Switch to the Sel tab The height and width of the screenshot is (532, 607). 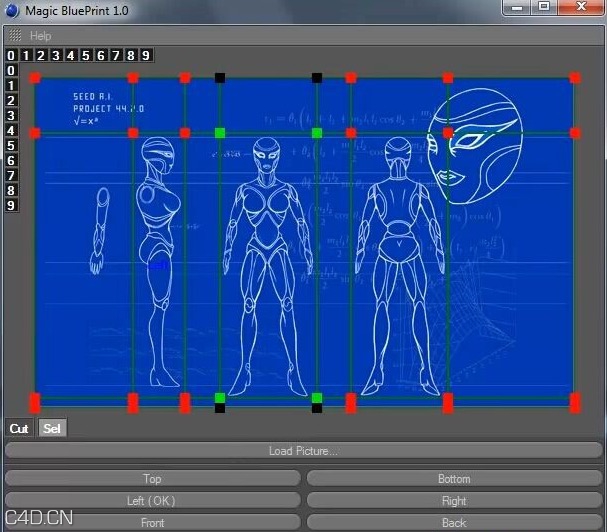51,428
